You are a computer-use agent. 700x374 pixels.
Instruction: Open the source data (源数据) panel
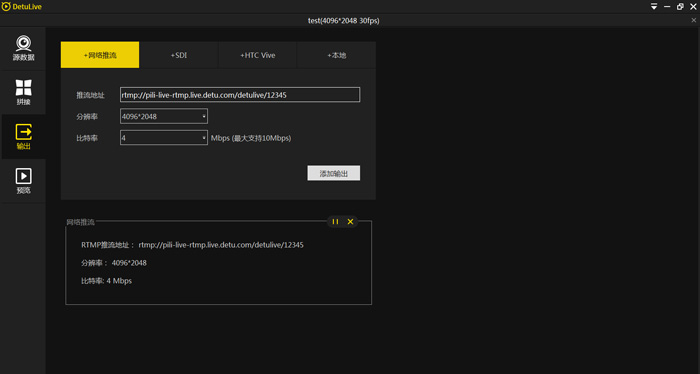point(23,48)
